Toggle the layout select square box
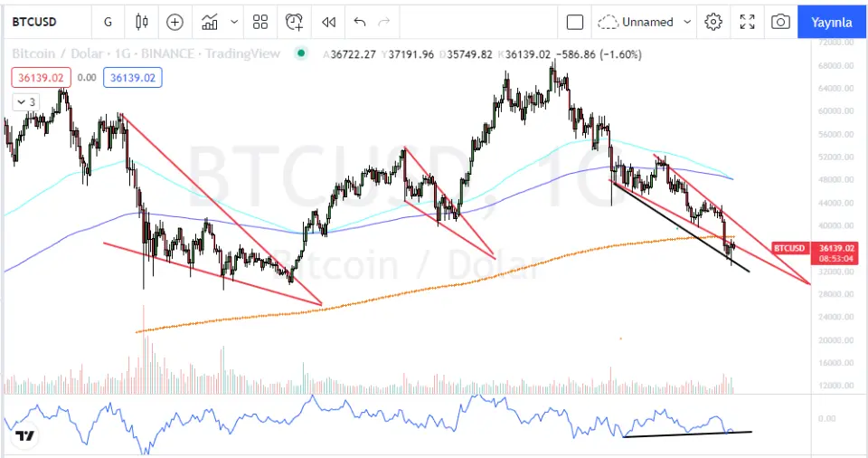 pos(575,22)
